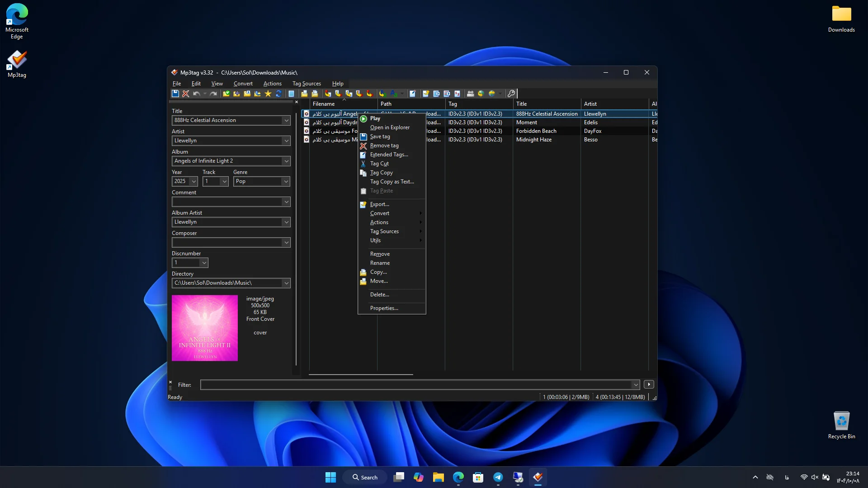
Task: Open the Tag Sources menu in menu bar
Action: pyautogui.click(x=307, y=84)
